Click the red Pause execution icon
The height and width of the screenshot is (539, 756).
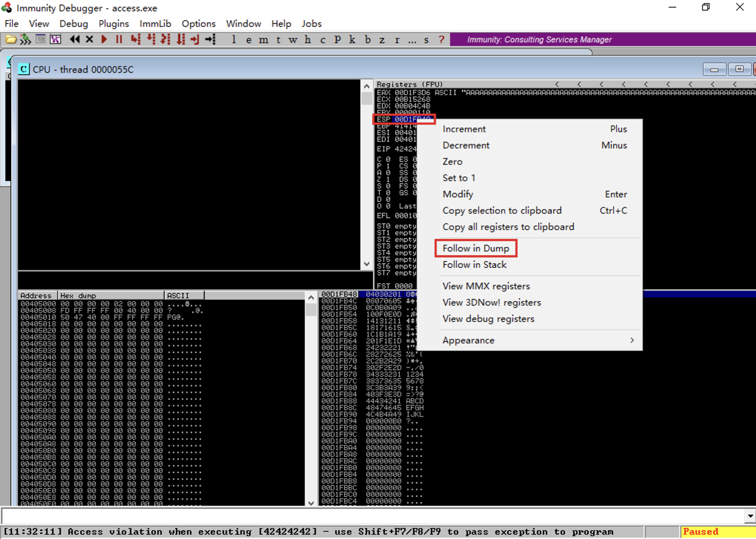[x=119, y=39]
